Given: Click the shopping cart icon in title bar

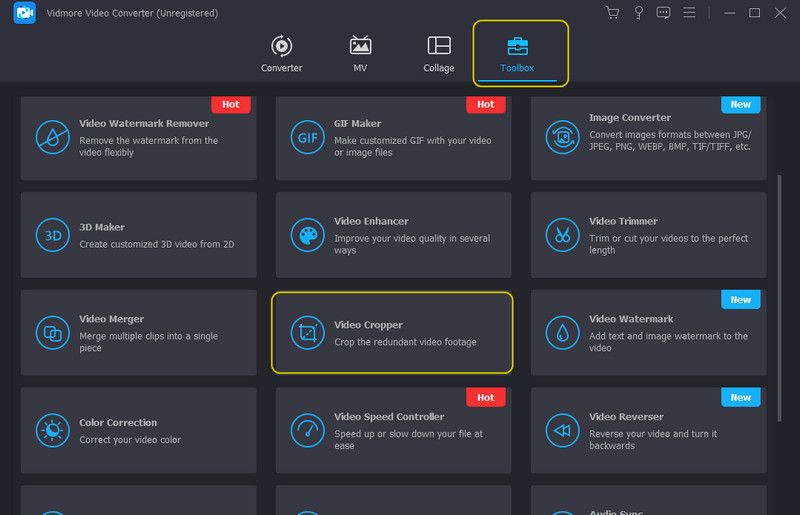Looking at the screenshot, I should pyautogui.click(x=613, y=13).
